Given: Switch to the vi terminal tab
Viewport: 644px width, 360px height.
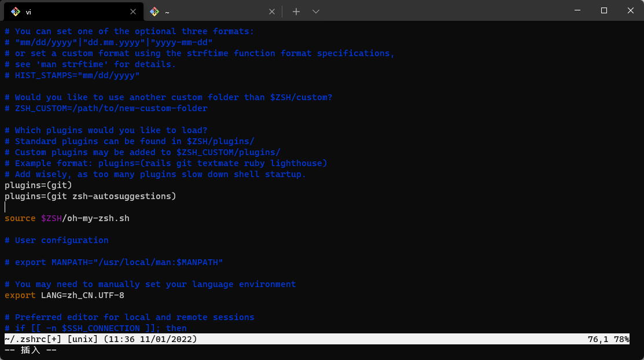Looking at the screenshot, I should pyautogui.click(x=74, y=12).
